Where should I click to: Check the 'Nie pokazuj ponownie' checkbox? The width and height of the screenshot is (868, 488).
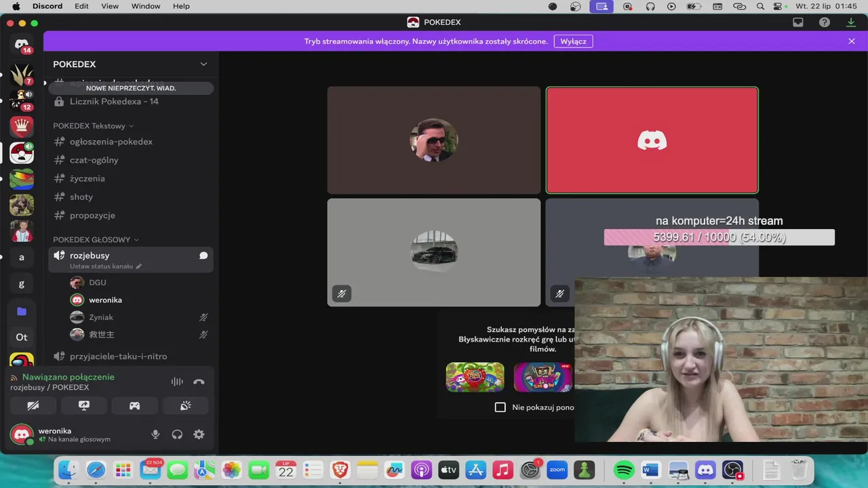tap(500, 407)
